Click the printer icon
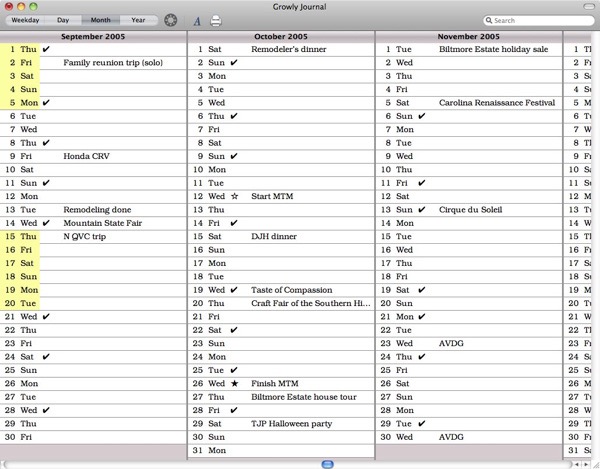 coord(216,20)
